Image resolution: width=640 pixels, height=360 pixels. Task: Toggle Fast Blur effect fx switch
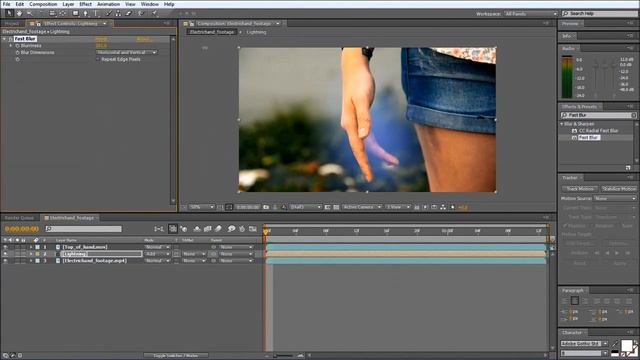point(10,39)
